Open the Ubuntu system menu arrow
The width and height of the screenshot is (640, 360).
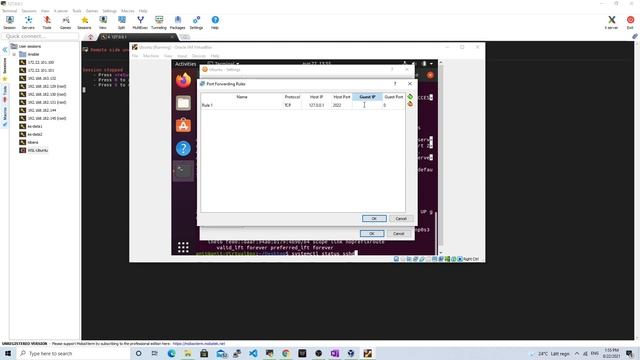point(431,64)
